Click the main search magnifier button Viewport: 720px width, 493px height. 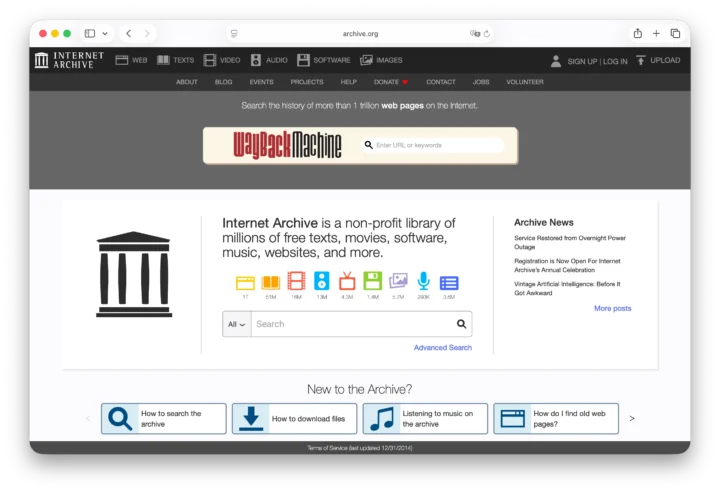pyautogui.click(x=461, y=324)
